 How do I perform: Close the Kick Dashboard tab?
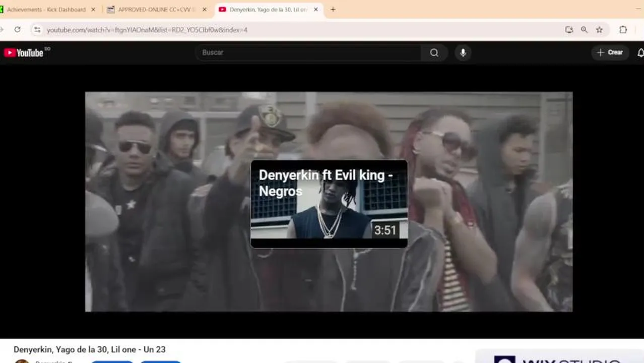(93, 10)
